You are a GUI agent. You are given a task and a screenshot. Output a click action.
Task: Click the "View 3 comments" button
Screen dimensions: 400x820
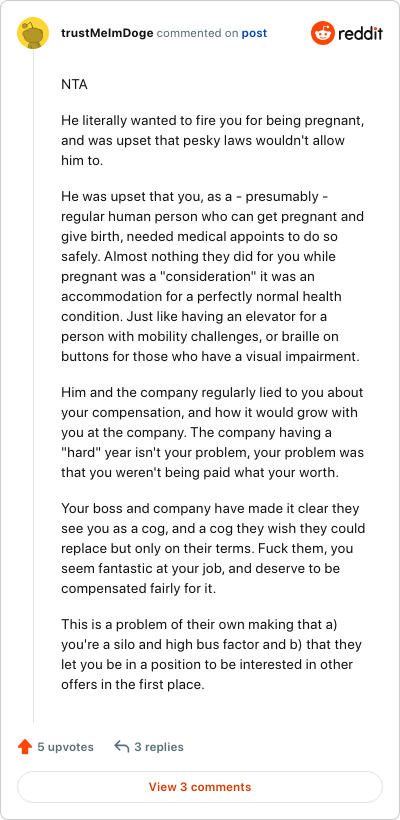pos(200,787)
